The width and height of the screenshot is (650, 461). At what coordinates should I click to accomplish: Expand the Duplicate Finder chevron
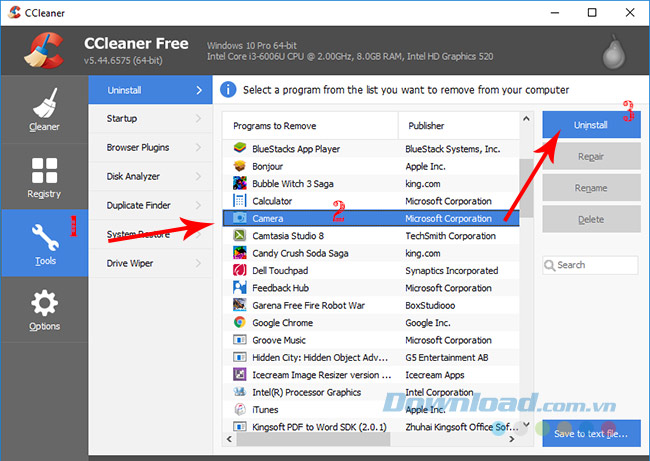pos(198,205)
